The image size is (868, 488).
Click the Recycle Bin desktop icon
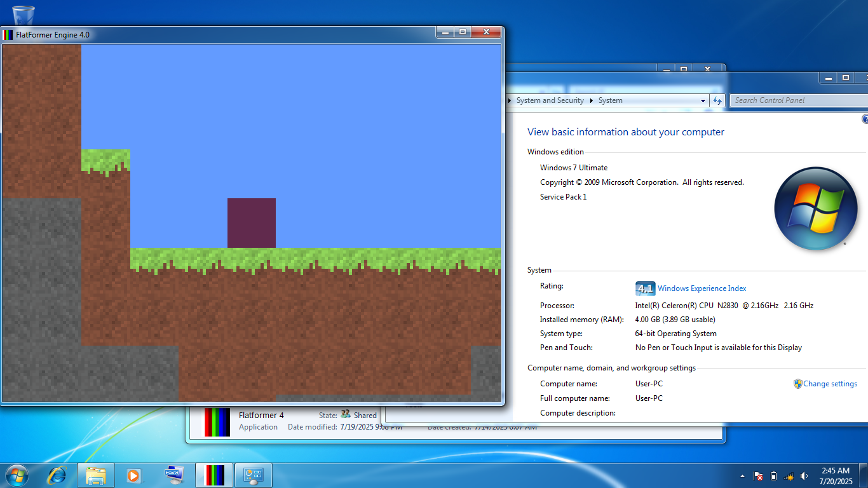(x=23, y=15)
